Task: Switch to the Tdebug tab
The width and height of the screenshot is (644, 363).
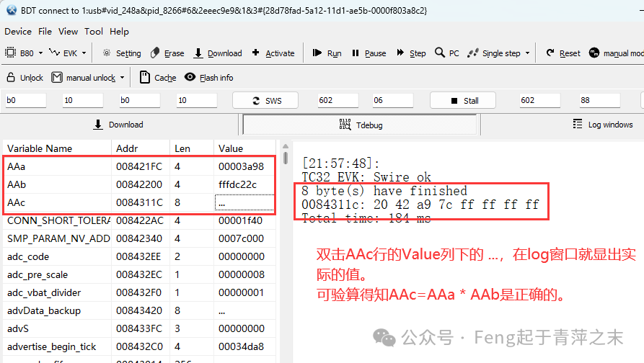Action: point(360,125)
